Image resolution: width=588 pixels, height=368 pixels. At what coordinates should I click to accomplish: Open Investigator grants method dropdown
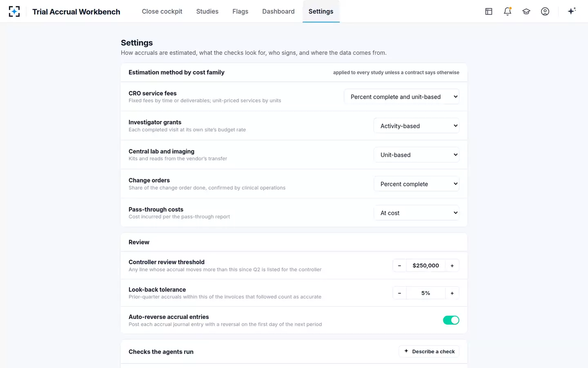pyautogui.click(x=416, y=126)
